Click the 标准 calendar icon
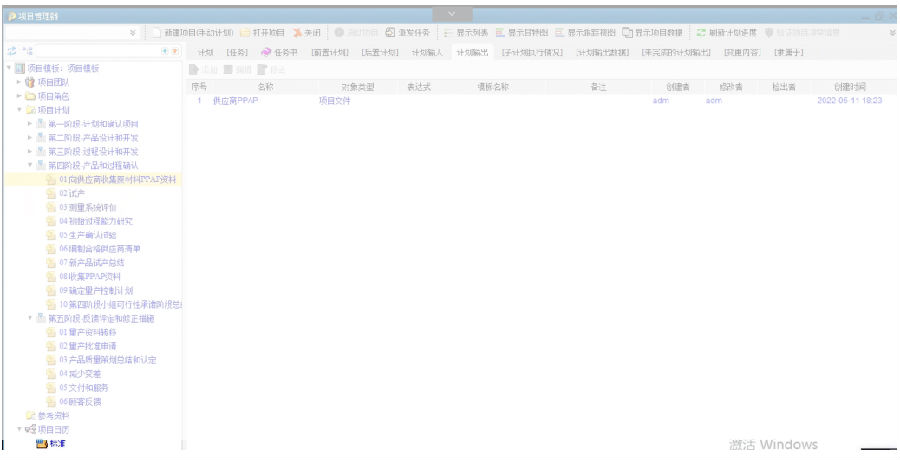Image resolution: width=900 pixels, height=460 pixels. 41,443
